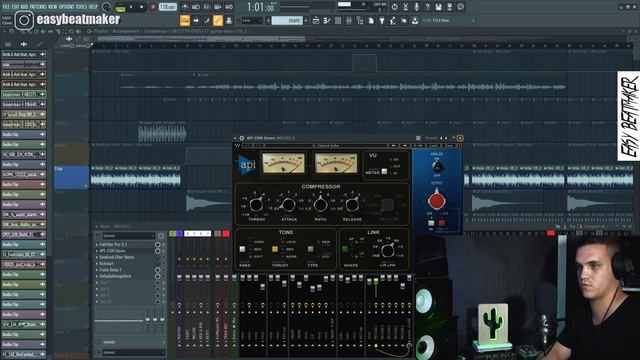This screenshot has height=360, width=640.
Task: Click the Waves logo in plugin toolbar
Action: tap(237, 145)
